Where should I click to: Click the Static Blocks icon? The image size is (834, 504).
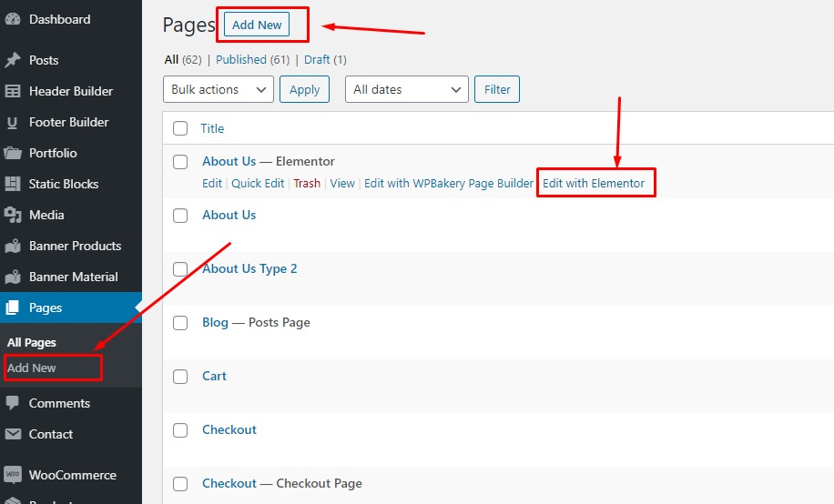(13, 184)
